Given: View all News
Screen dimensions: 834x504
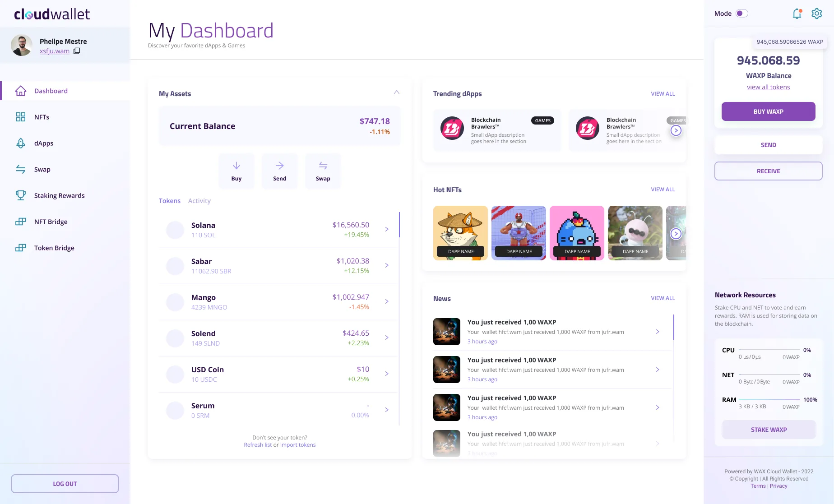Looking at the screenshot, I should pyautogui.click(x=663, y=298).
